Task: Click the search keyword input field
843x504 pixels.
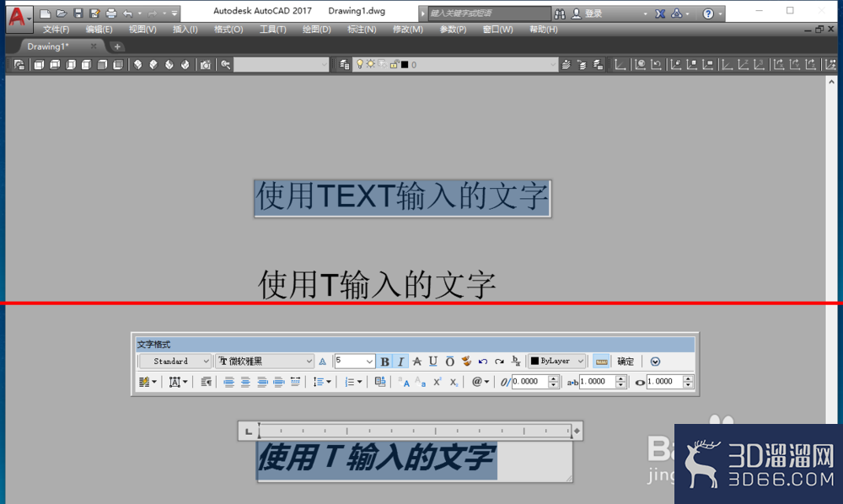Action: (489, 13)
